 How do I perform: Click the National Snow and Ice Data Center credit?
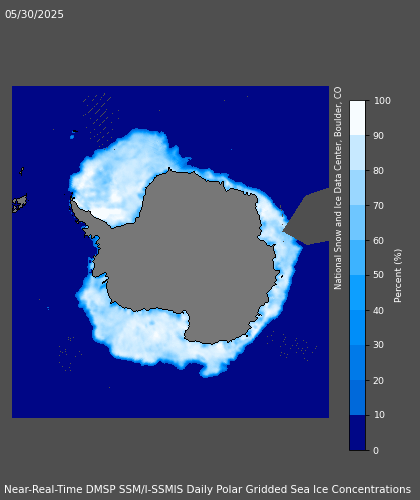coord(338,188)
